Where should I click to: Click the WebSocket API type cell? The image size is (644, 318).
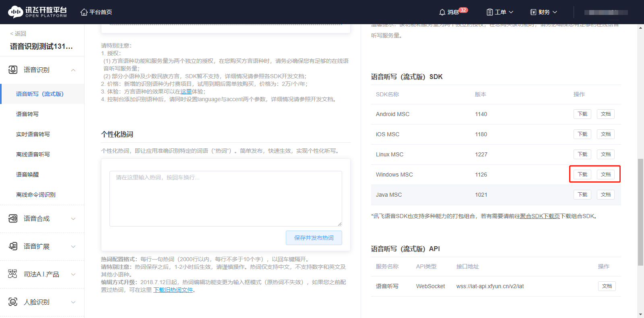(431, 286)
